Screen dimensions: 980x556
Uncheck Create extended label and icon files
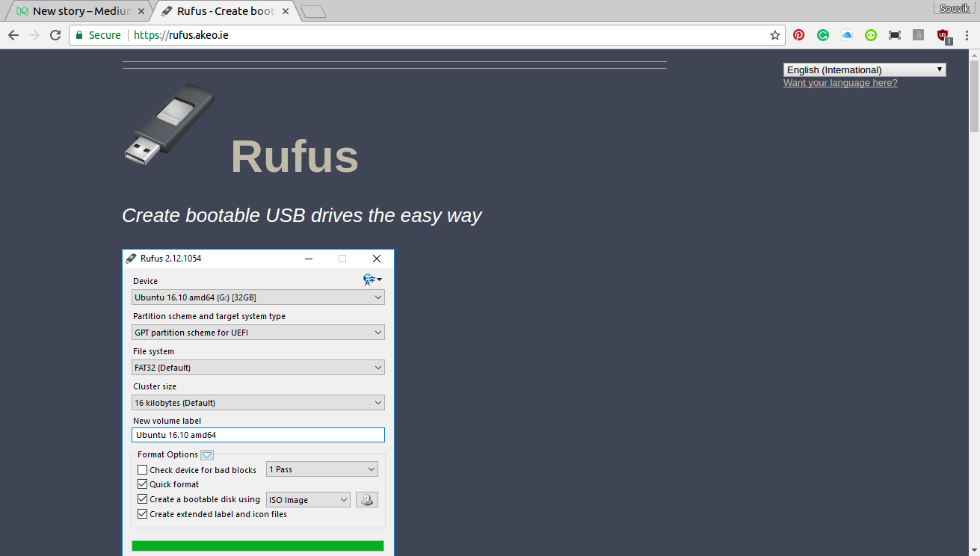pos(143,514)
